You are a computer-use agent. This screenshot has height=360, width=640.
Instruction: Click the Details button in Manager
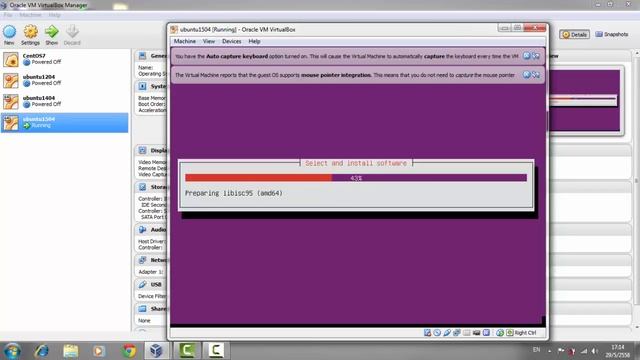pos(574,35)
